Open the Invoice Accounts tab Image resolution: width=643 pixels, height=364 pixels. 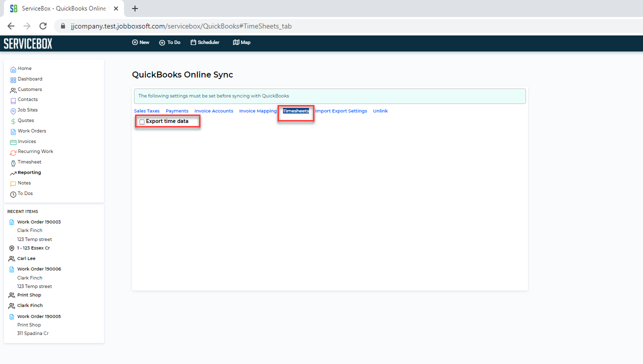pos(214,111)
